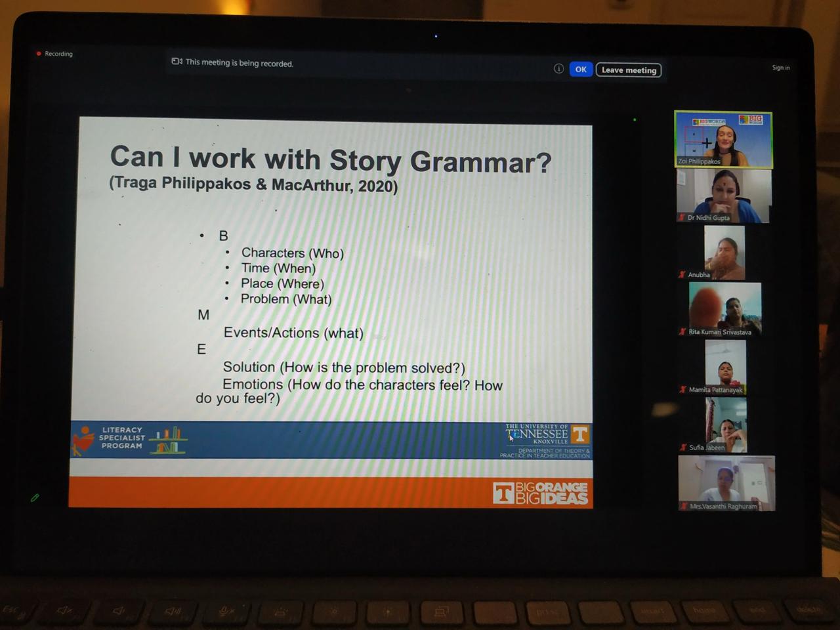Screen dimensions: 840x630
Task: Click the Sign in link
Action: pos(780,68)
